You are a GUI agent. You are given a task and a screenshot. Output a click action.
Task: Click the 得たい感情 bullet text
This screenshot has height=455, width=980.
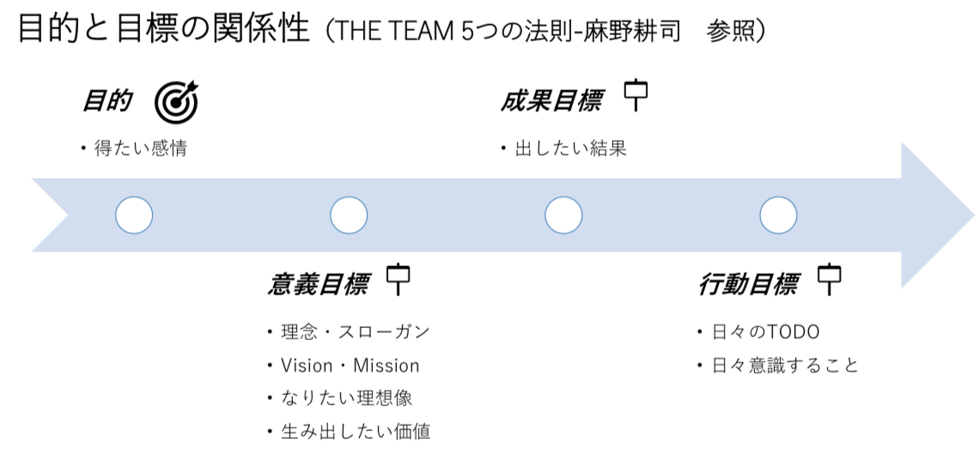coord(140,149)
